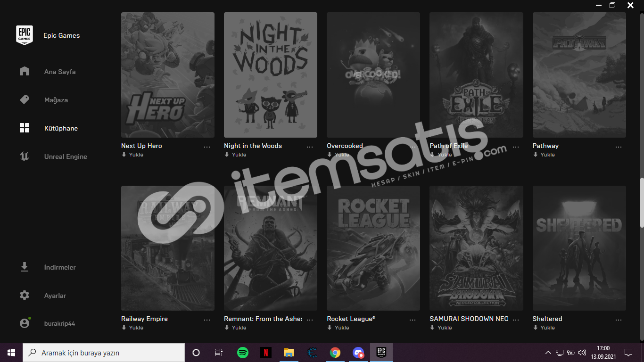
Task: Click Yükle under Night in the Woods
Action: [x=235, y=155]
